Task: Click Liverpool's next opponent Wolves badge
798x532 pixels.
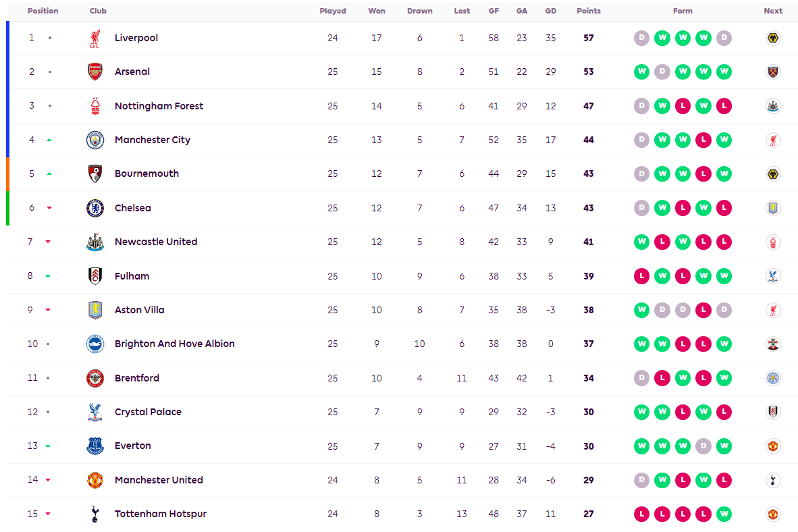Action: point(774,38)
